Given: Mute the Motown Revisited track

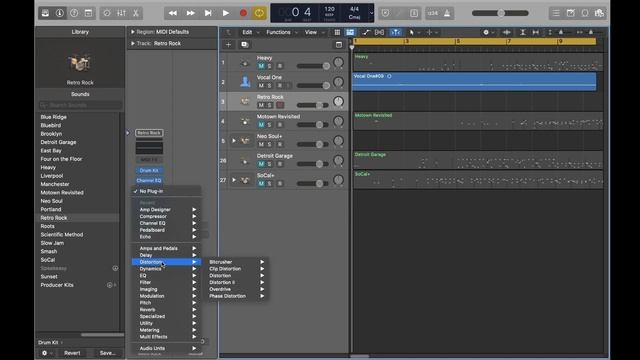Looking at the screenshot, I should tap(261, 124).
